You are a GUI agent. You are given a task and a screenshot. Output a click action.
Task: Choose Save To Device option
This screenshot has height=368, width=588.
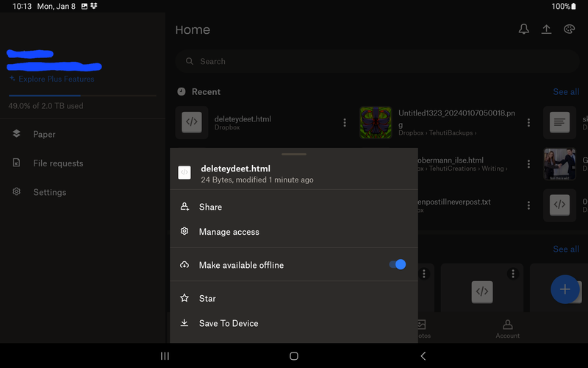coord(228,323)
